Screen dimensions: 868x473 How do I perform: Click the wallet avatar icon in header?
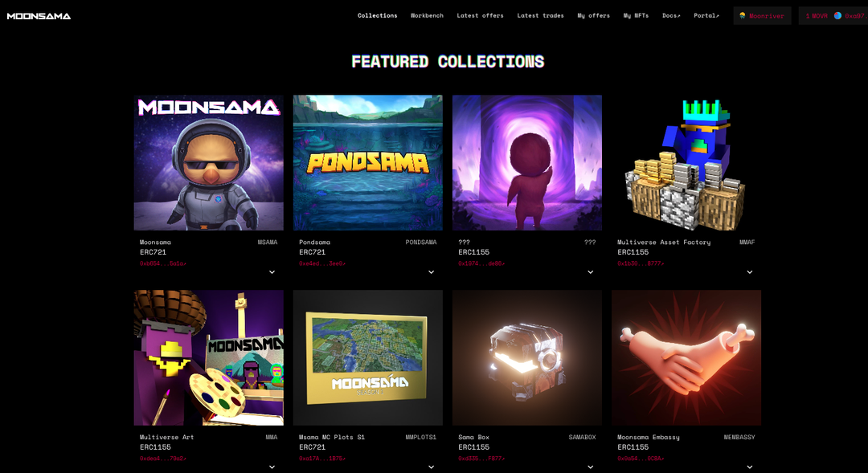837,16
